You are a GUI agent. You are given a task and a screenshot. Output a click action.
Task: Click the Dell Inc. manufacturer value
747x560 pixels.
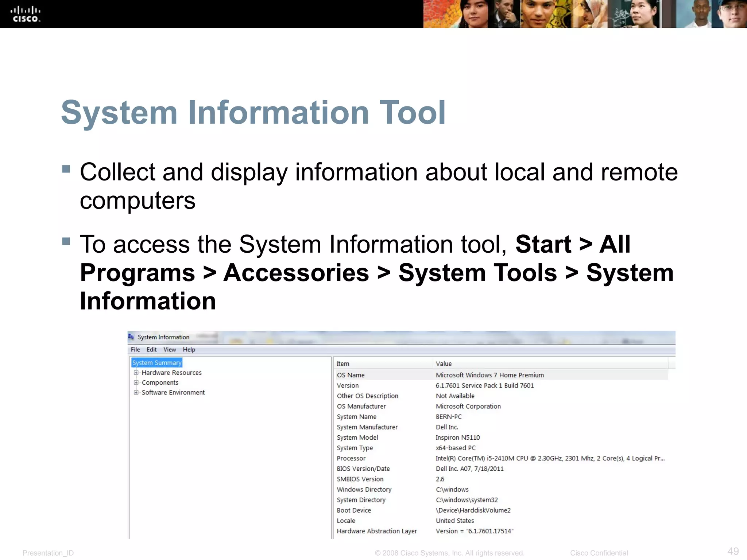447,427
